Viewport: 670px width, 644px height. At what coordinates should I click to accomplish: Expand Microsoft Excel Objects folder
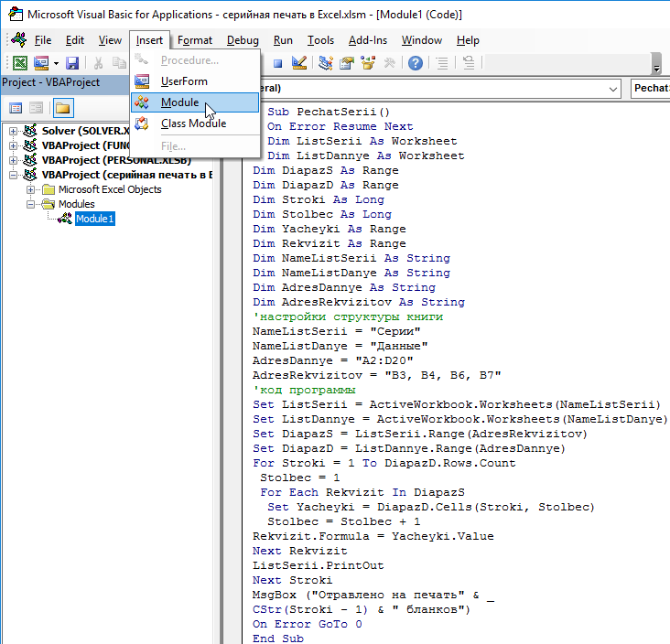pyautogui.click(x=32, y=189)
